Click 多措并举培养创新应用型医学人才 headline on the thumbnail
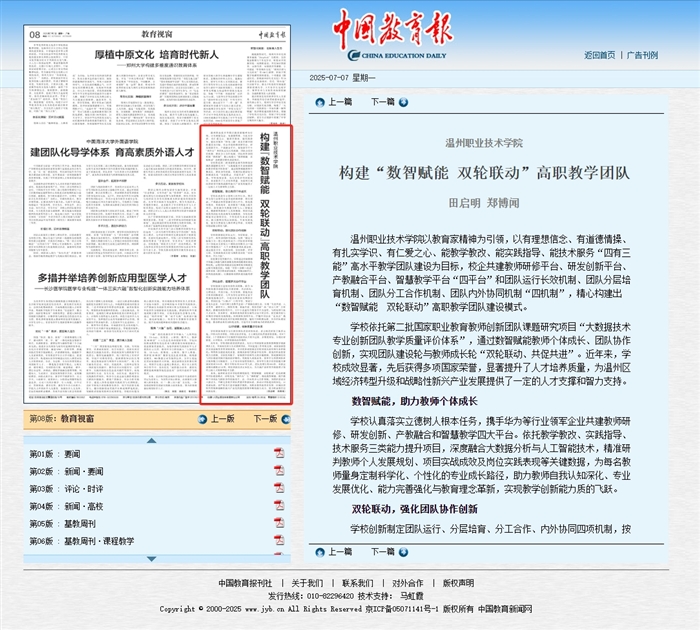 pyautogui.click(x=112, y=278)
